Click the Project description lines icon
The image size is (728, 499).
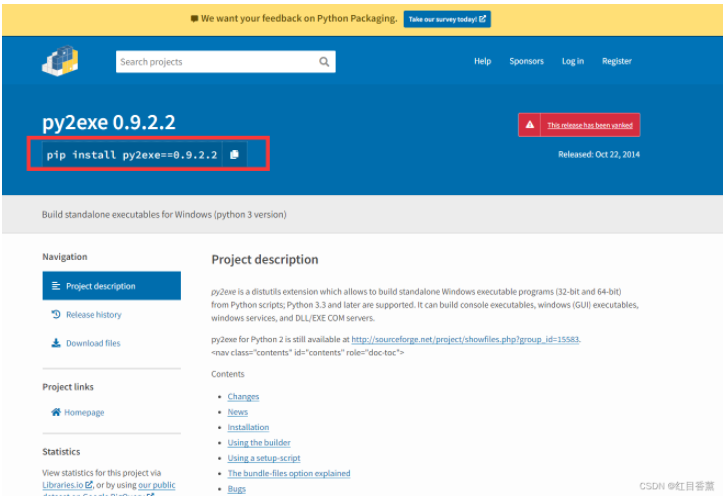click(56, 286)
